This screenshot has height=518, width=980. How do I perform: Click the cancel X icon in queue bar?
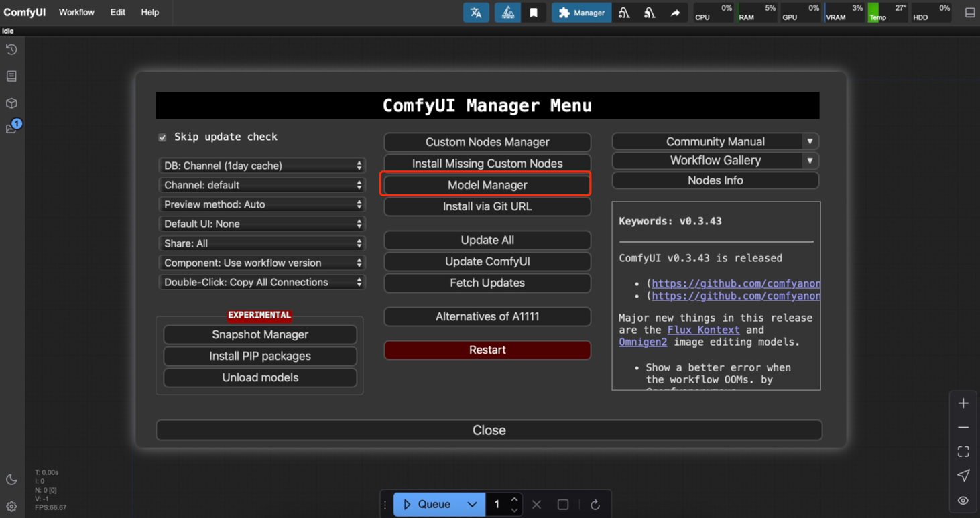536,505
